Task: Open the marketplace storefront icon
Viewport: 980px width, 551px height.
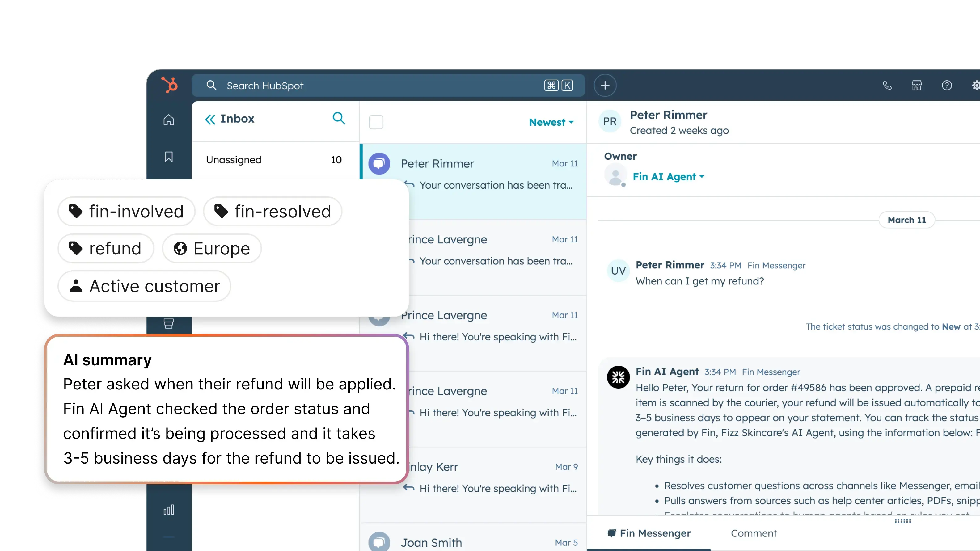Action: (x=917, y=86)
